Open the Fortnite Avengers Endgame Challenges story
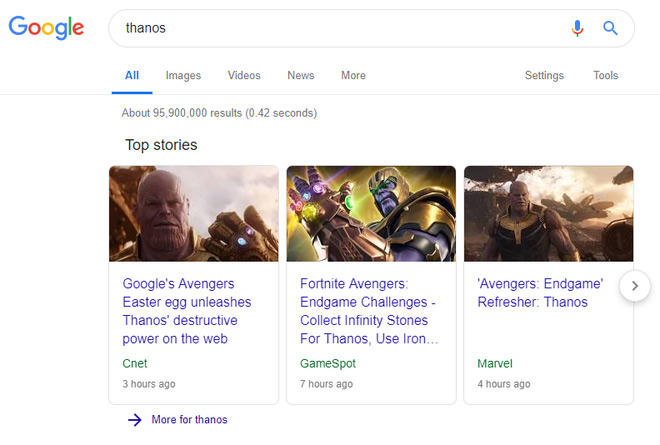The width and height of the screenshot is (660, 445). [364, 311]
